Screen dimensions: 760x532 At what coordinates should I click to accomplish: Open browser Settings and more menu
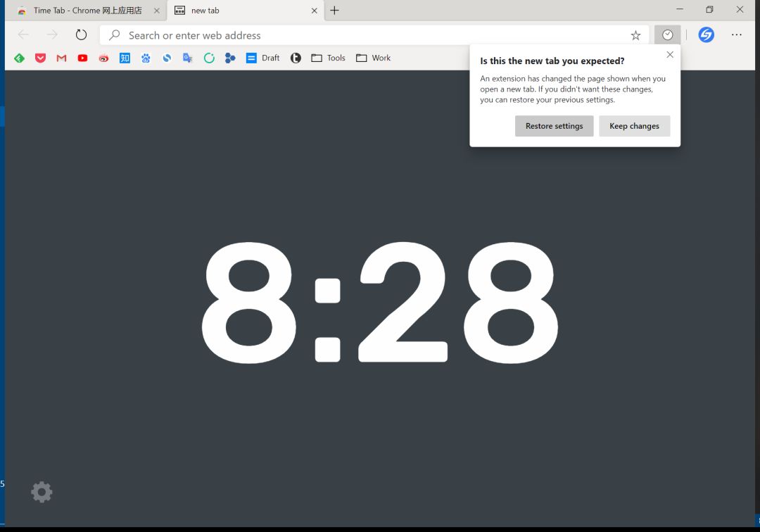736,35
